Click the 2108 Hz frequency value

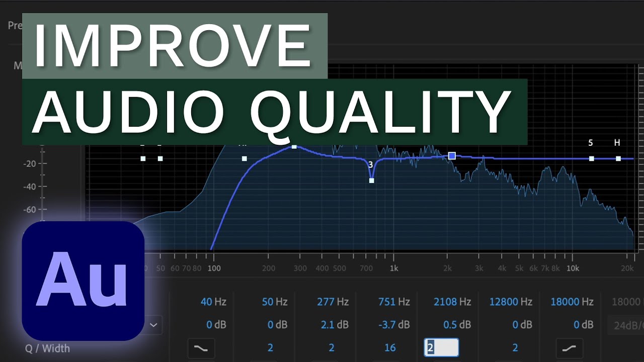[452, 302]
